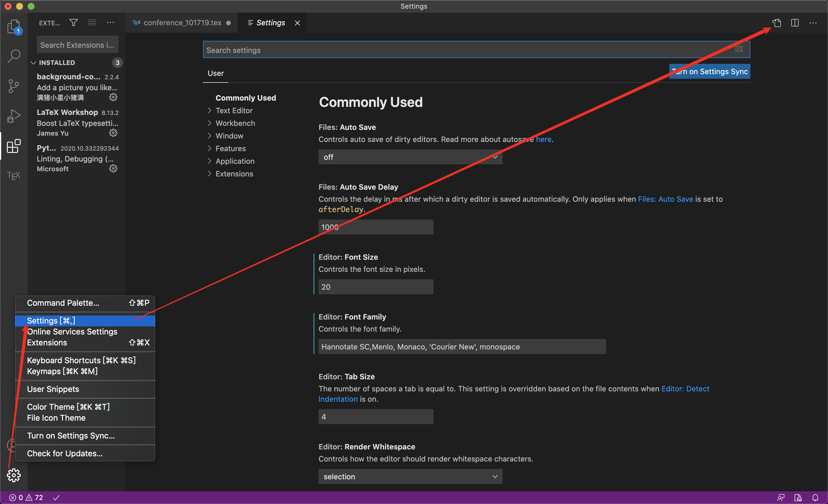Click the Font Size value field
The height and width of the screenshot is (504, 828).
click(x=376, y=287)
